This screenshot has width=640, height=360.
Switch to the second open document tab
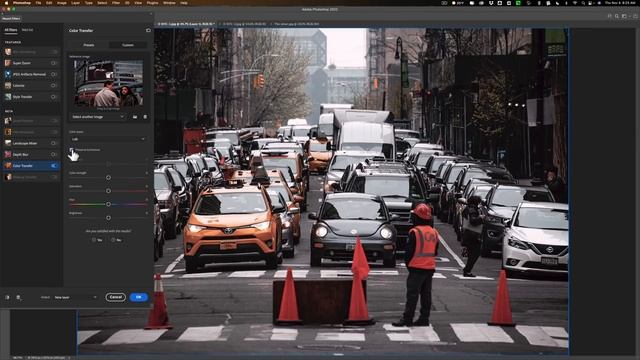(x=244, y=24)
